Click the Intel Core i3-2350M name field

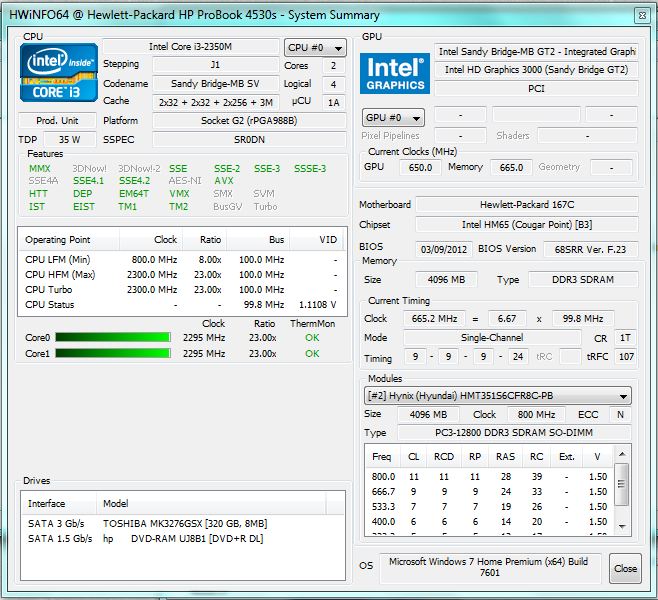click(191, 47)
